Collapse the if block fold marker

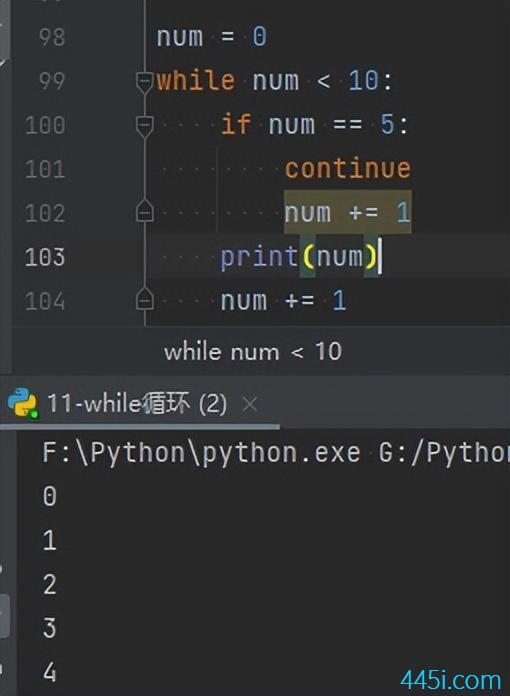(x=145, y=126)
